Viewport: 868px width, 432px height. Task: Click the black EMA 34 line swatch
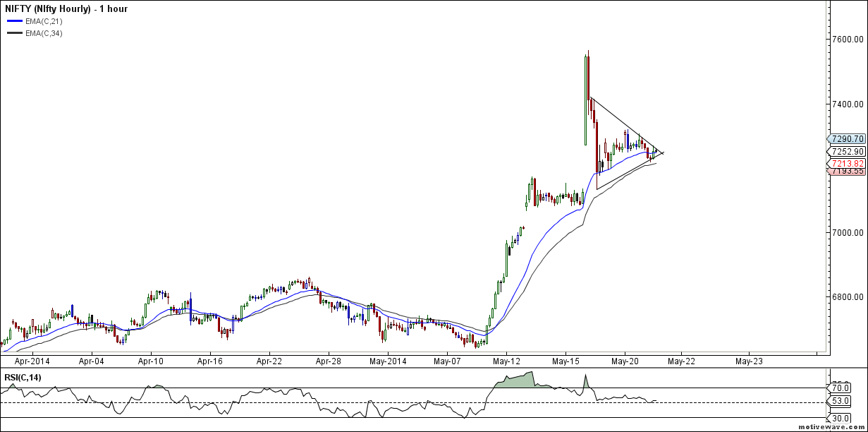pos(14,33)
